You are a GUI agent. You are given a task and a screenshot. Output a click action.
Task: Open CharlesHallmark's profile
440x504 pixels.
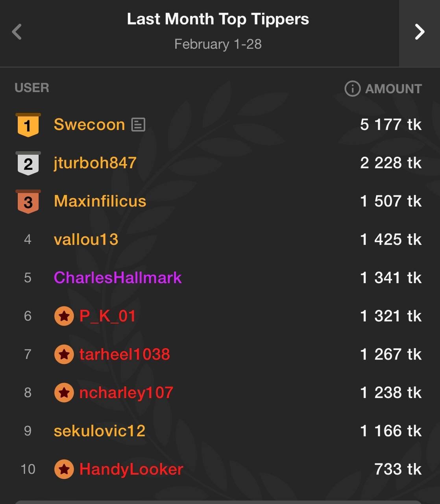click(118, 278)
